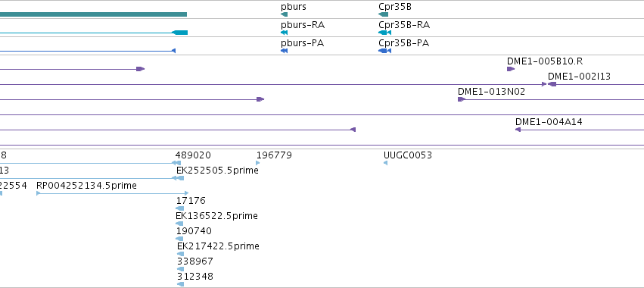This screenshot has width=644, height=288.
Task: Click the RP004252134.5prime label
Action: point(87,186)
